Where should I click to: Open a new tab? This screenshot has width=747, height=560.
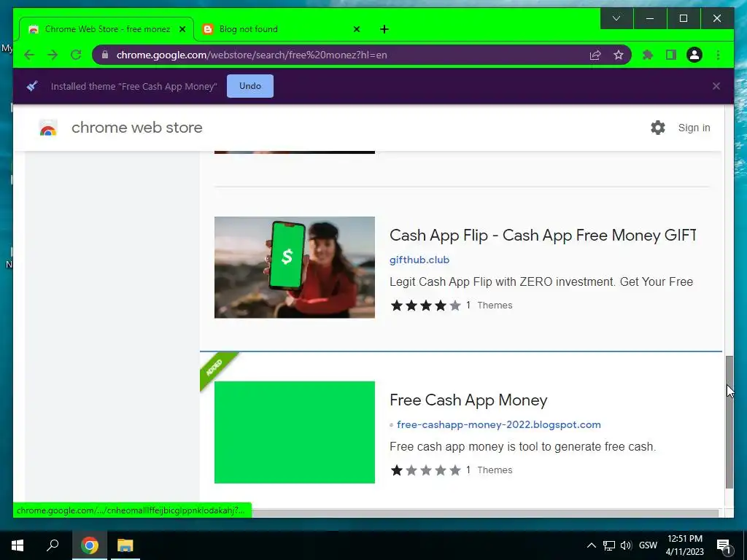coord(384,29)
